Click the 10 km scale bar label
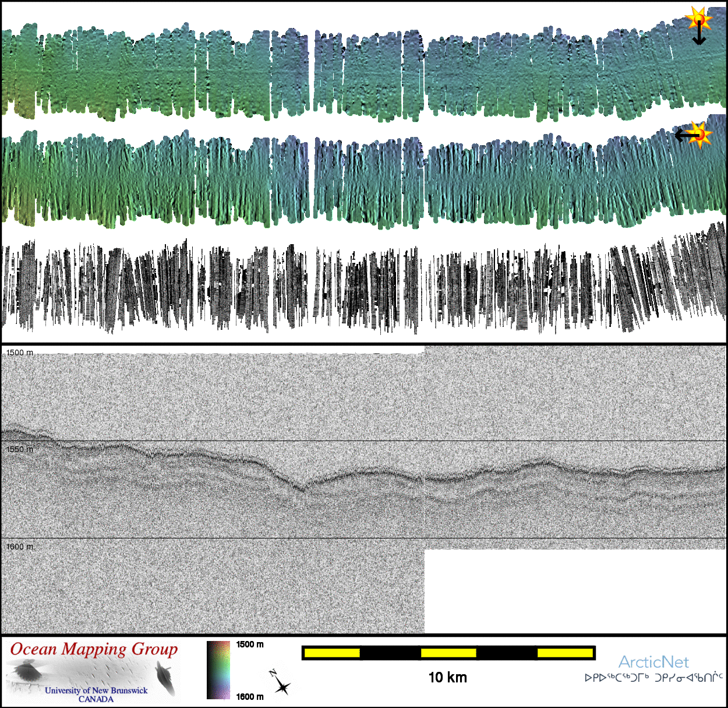Screen dimensions: 728x708 [x=447, y=677]
